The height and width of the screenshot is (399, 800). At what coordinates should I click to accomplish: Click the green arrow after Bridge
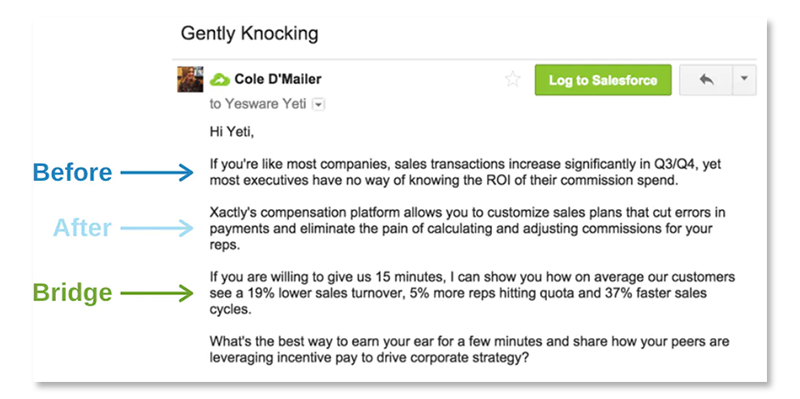tap(157, 293)
